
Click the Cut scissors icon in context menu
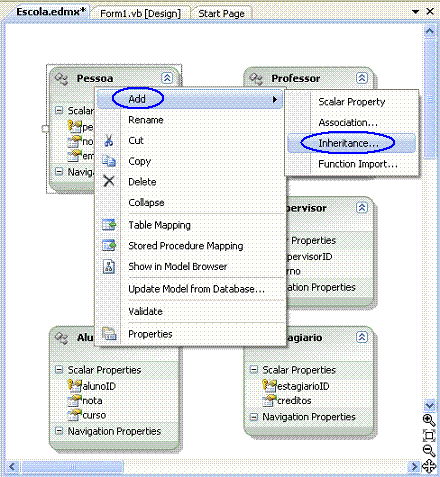click(109, 140)
